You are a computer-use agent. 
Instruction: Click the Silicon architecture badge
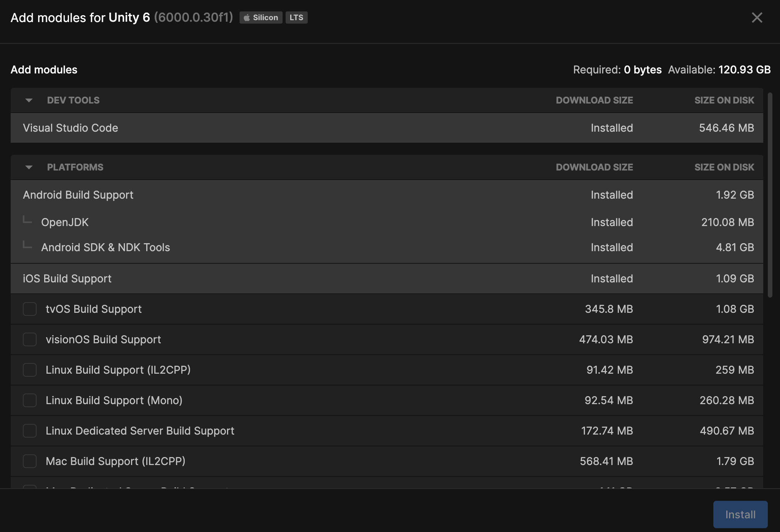[261, 18]
